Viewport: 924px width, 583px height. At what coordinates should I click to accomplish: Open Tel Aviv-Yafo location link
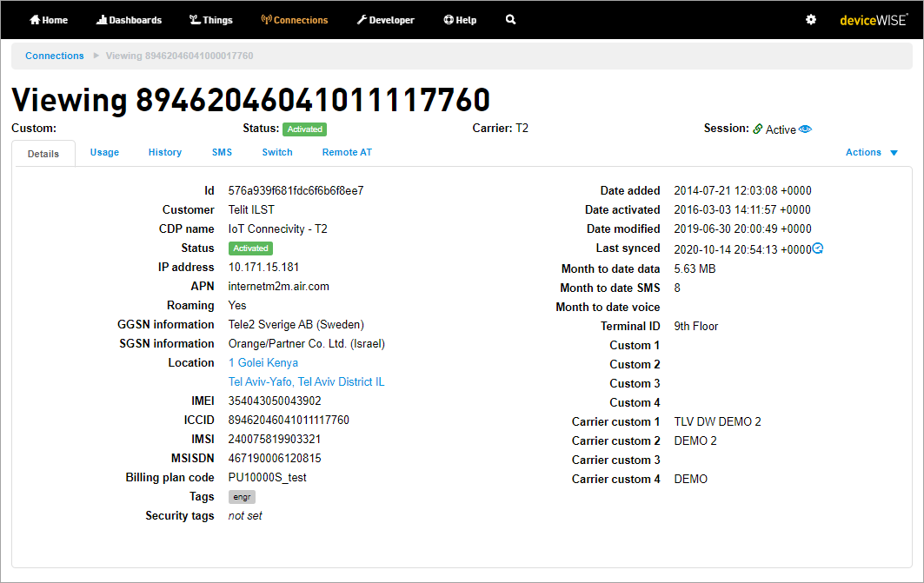pyautogui.click(x=307, y=381)
